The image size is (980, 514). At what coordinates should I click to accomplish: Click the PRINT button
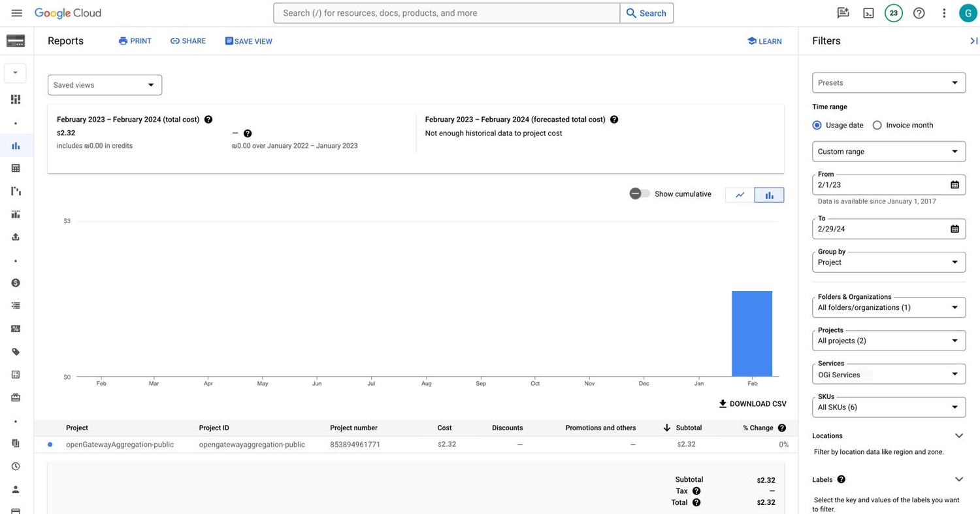[135, 41]
